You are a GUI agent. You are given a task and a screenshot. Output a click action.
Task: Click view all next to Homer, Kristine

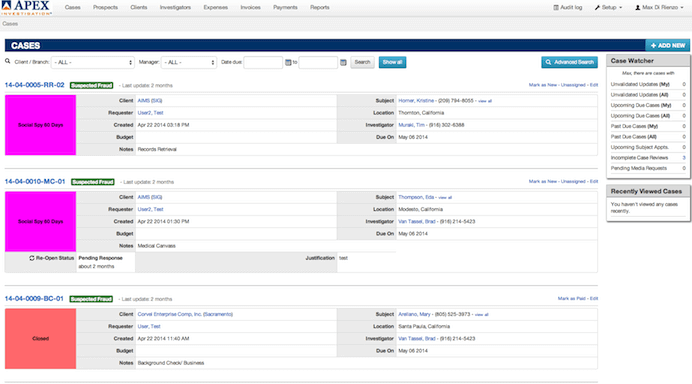[485, 101]
